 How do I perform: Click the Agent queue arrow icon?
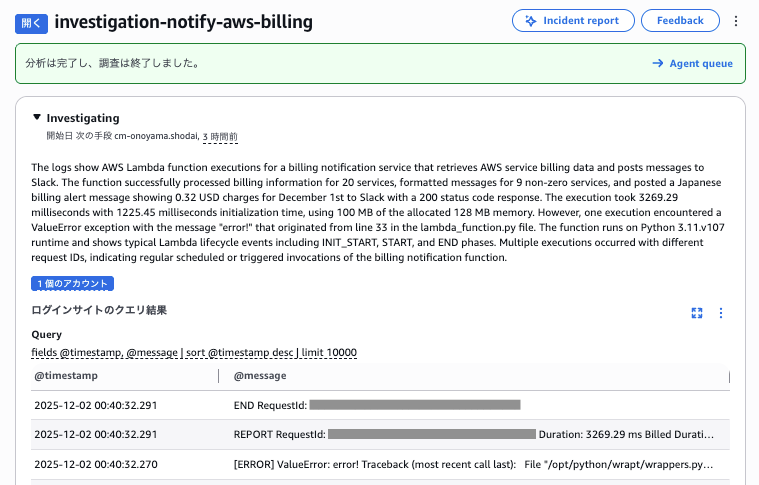(657, 63)
